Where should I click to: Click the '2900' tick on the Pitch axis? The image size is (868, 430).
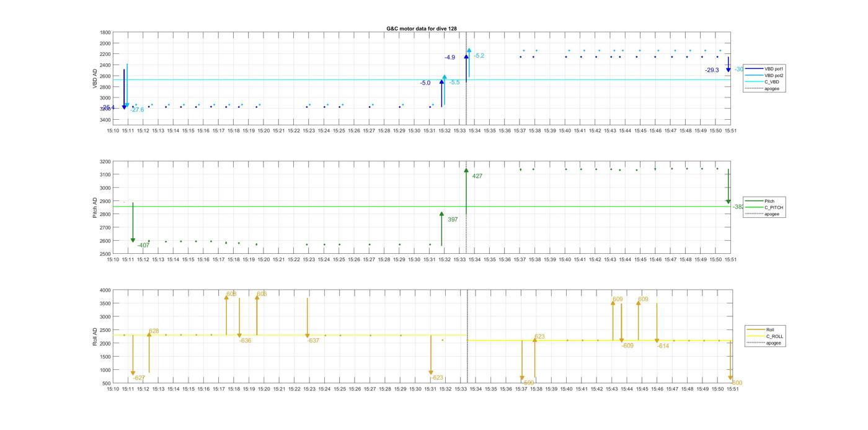click(105, 201)
